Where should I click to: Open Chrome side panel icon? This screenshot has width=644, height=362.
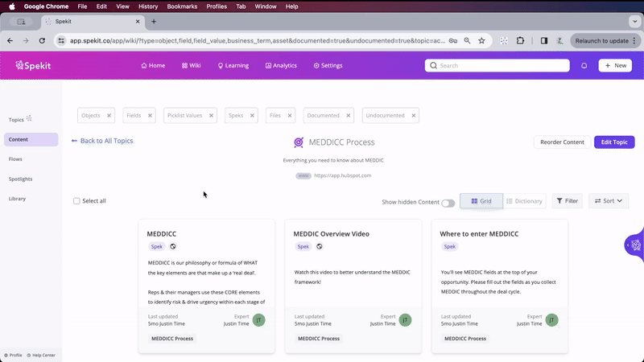click(x=544, y=41)
